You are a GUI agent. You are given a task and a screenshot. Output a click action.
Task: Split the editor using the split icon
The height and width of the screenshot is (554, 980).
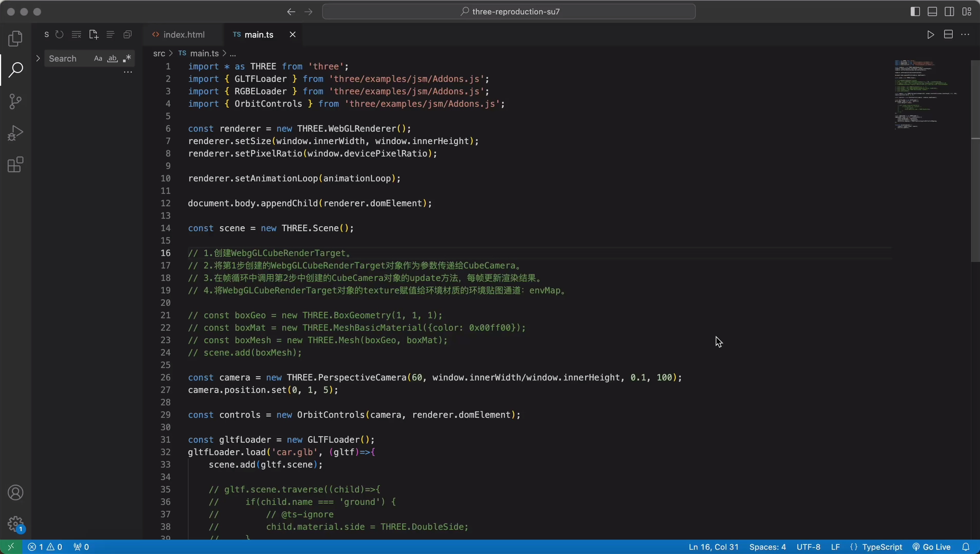(948, 35)
